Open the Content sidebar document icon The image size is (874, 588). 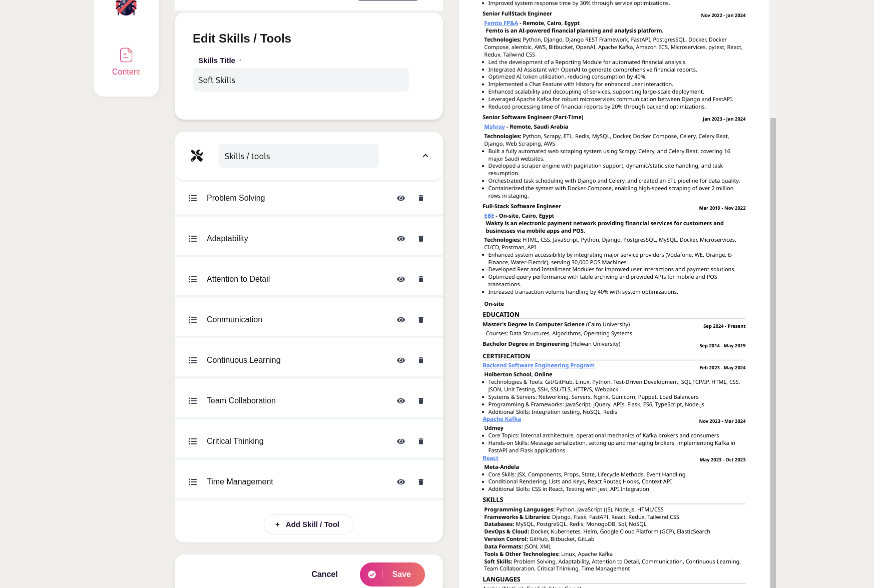(126, 55)
